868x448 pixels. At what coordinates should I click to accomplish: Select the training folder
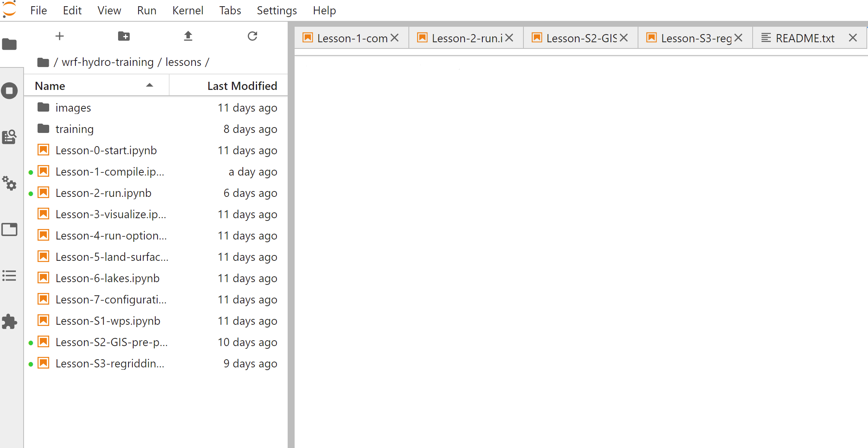[74, 129]
